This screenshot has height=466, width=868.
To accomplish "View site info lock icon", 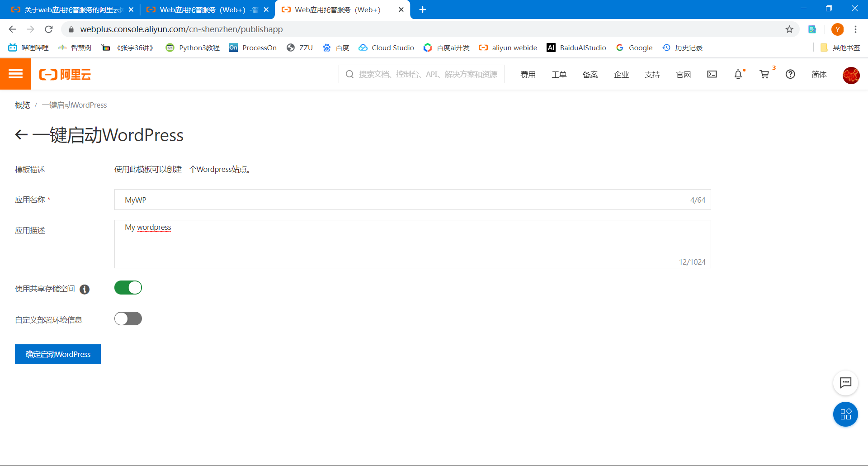I will (x=71, y=29).
